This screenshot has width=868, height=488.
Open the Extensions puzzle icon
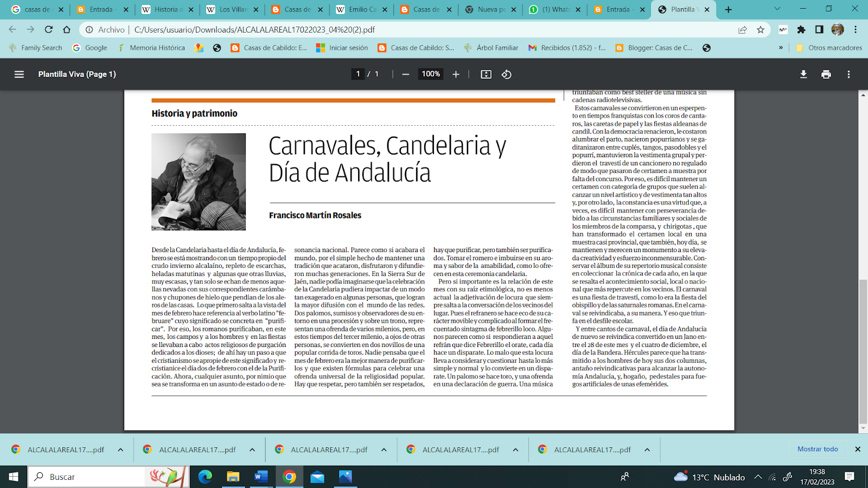[x=801, y=30]
